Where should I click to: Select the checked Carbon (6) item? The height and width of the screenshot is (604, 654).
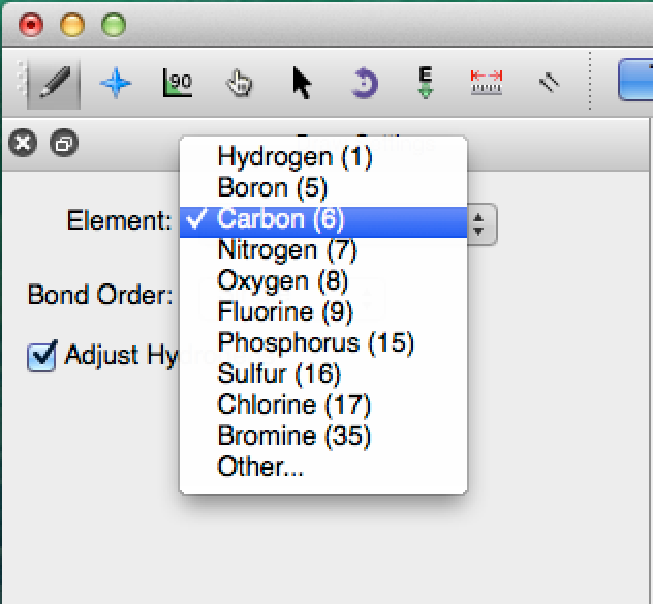click(x=280, y=219)
